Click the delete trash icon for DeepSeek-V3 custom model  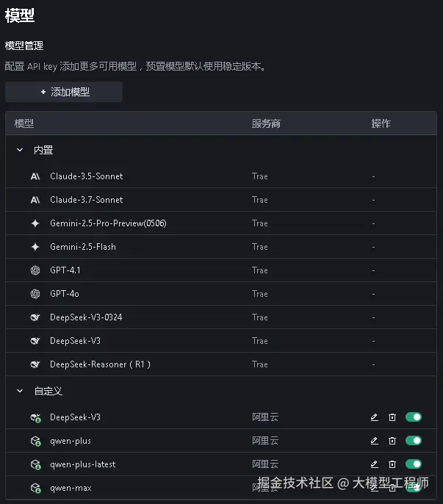[392, 417]
